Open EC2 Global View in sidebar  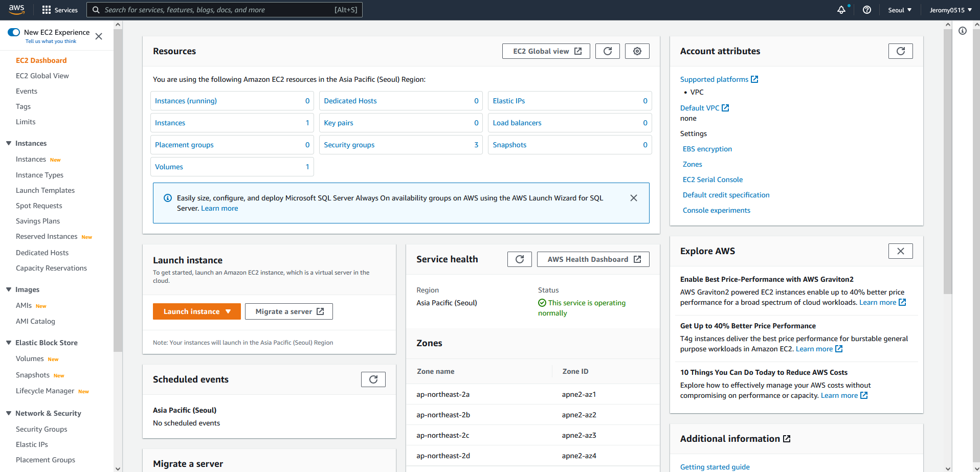pyautogui.click(x=42, y=76)
